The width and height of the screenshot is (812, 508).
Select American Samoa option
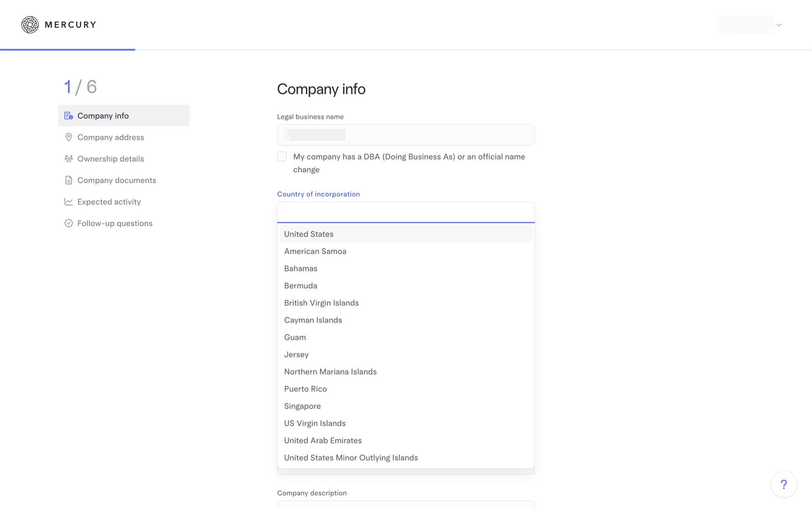[x=406, y=251]
